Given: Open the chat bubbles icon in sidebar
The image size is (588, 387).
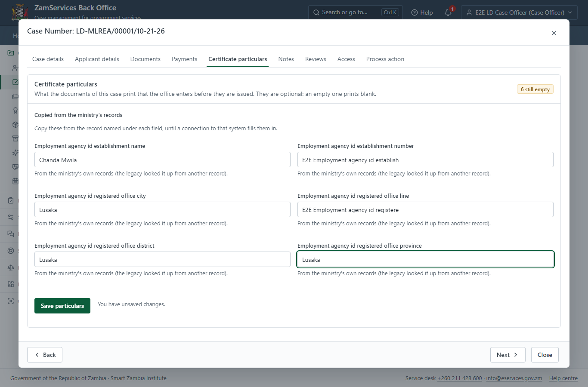Looking at the screenshot, I should (11, 234).
